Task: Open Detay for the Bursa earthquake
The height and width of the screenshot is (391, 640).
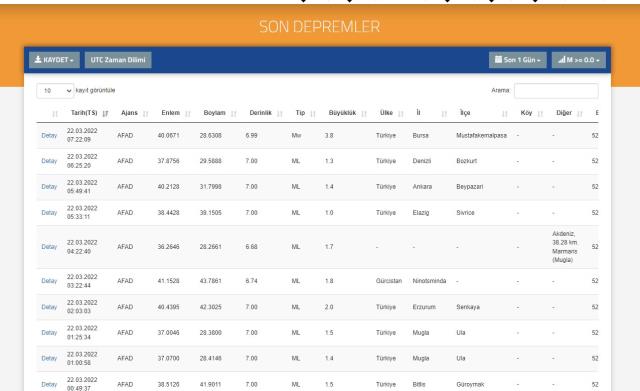Action: point(49,136)
